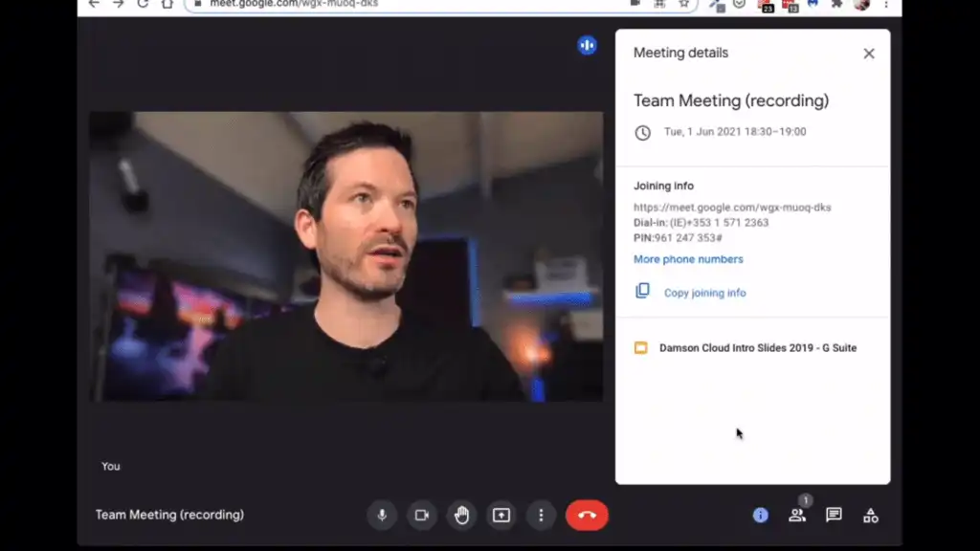
Task: Click the 'You' name label
Action: click(111, 467)
